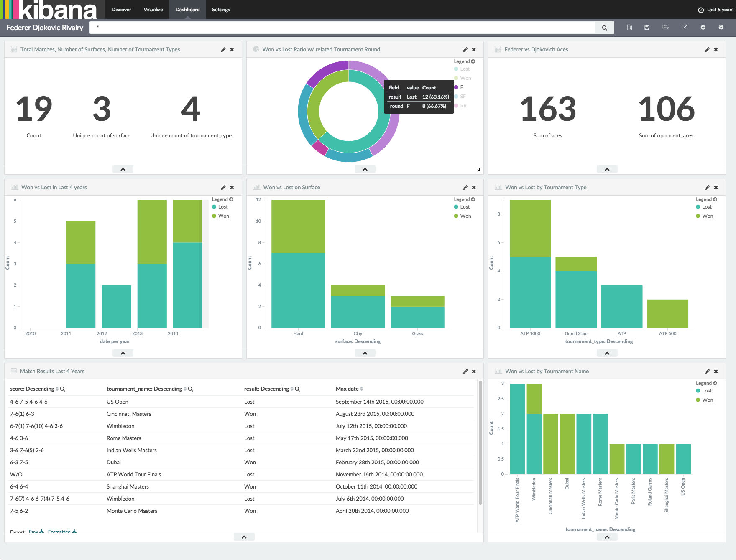Toggle F round in donut legend
736x560 pixels.
coord(459,87)
